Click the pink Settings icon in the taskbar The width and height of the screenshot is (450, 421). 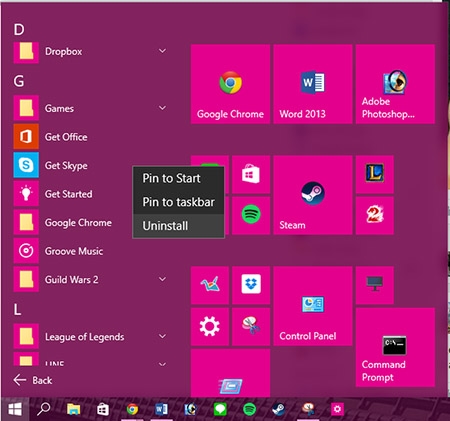[337, 409]
